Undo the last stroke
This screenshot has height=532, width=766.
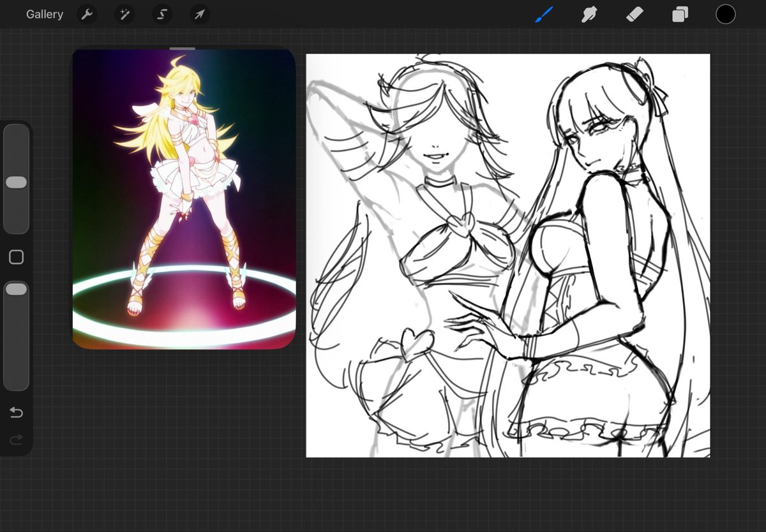[x=17, y=413]
